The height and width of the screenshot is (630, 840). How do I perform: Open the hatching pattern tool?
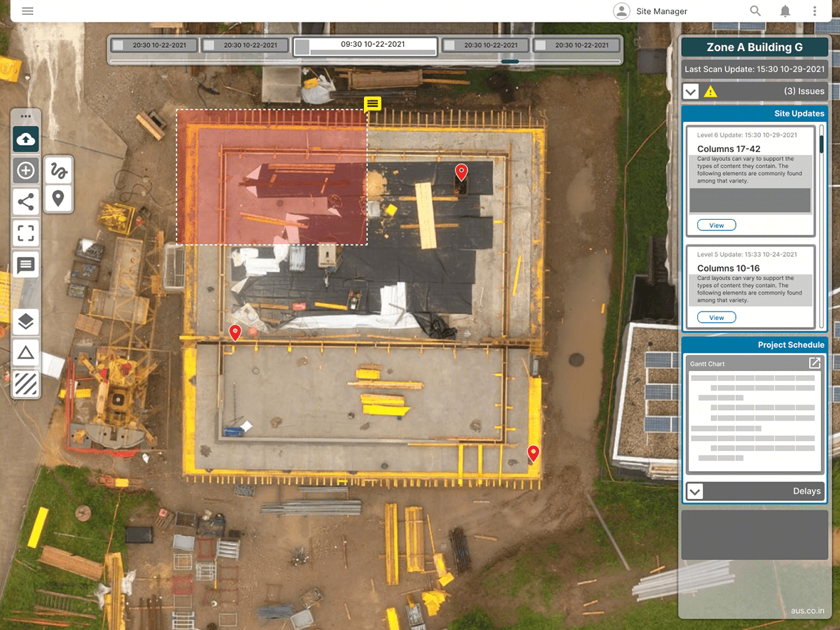point(25,384)
